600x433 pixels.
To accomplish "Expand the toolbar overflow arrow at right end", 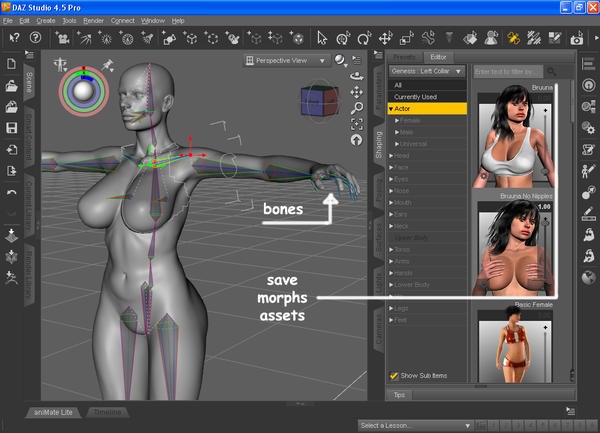I will click(x=595, y=38).
